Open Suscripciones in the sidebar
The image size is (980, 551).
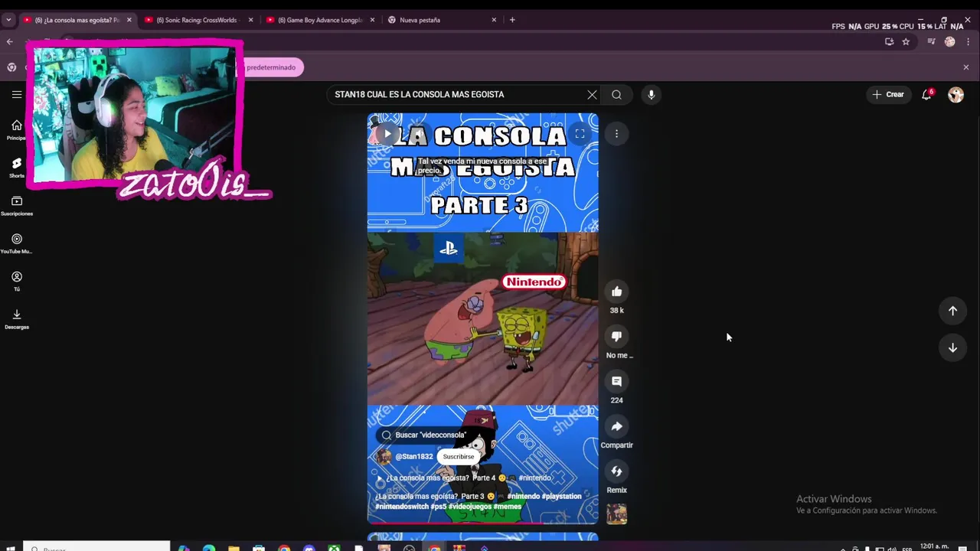click(16, 206)
